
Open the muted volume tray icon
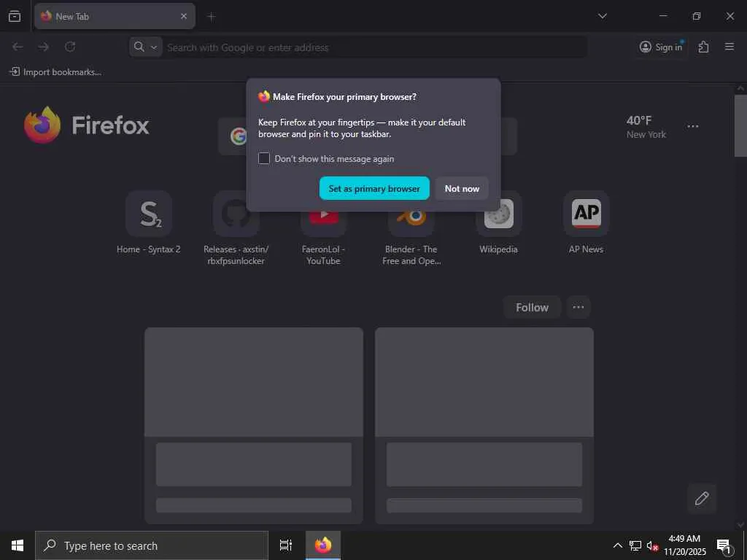(652, 545)
